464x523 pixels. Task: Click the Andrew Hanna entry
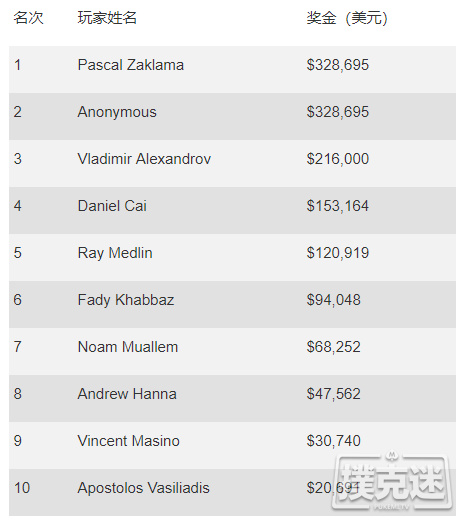click(127, 394)
